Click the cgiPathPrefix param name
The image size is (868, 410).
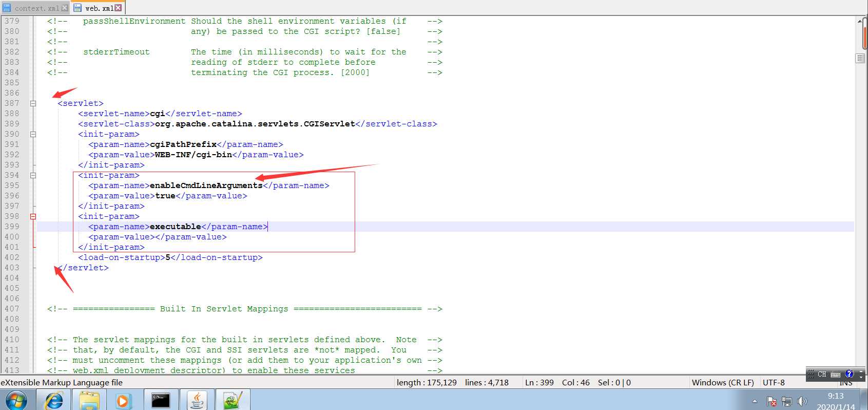(183, 144)
